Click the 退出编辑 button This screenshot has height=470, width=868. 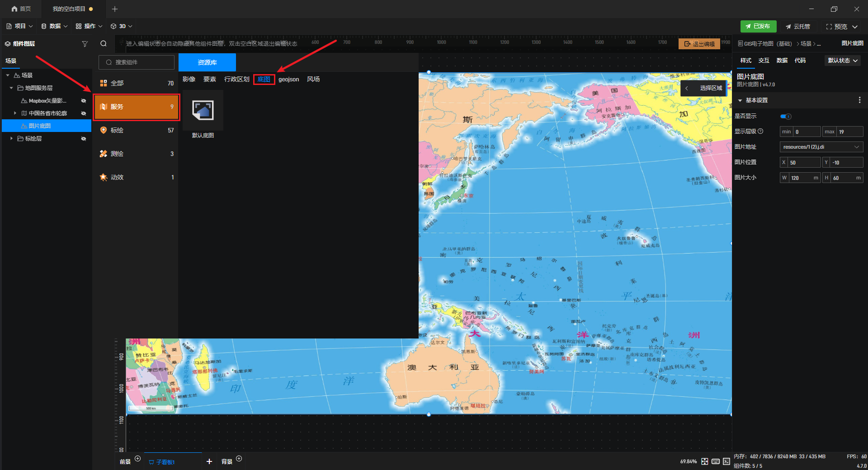(x=699, y=44)
